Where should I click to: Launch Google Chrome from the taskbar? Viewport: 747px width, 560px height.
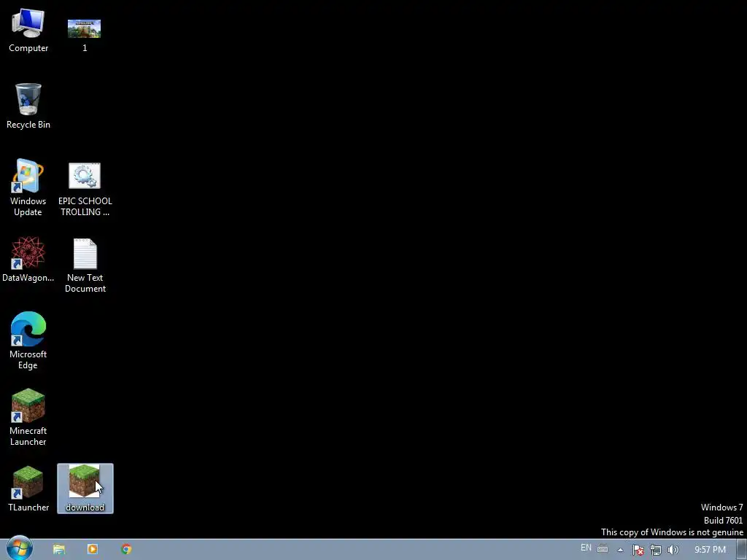[x=126, y=549]
